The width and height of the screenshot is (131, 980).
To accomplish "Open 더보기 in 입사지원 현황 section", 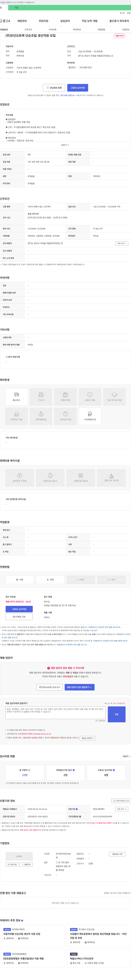I will (126, 756).
